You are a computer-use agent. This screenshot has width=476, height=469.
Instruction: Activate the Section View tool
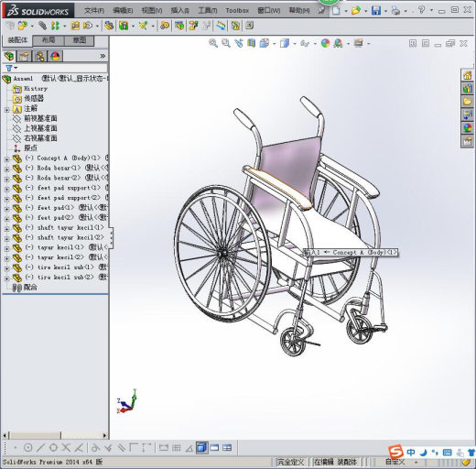click(x=251, y=43)
